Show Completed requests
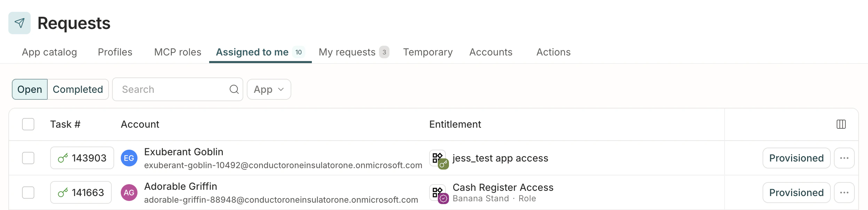The width and height of the screenshot is (868, 210). (78, 89)
